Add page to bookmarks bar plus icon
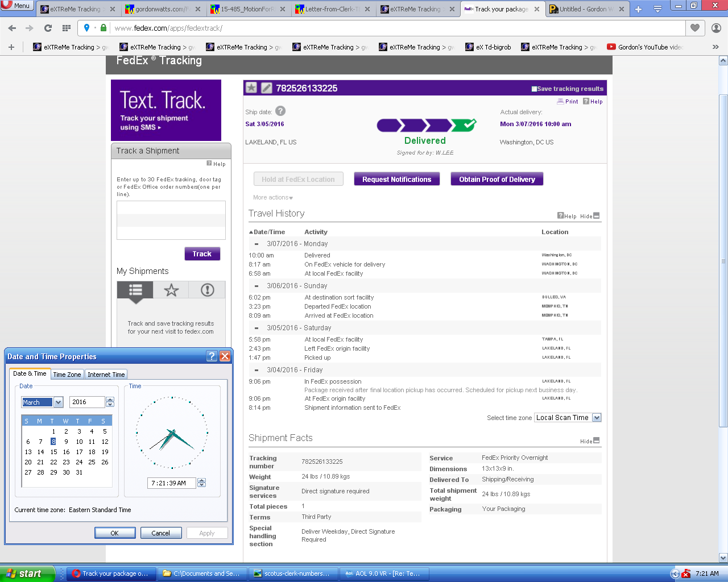Screen dimensions: 728x582 click(11, 47)
